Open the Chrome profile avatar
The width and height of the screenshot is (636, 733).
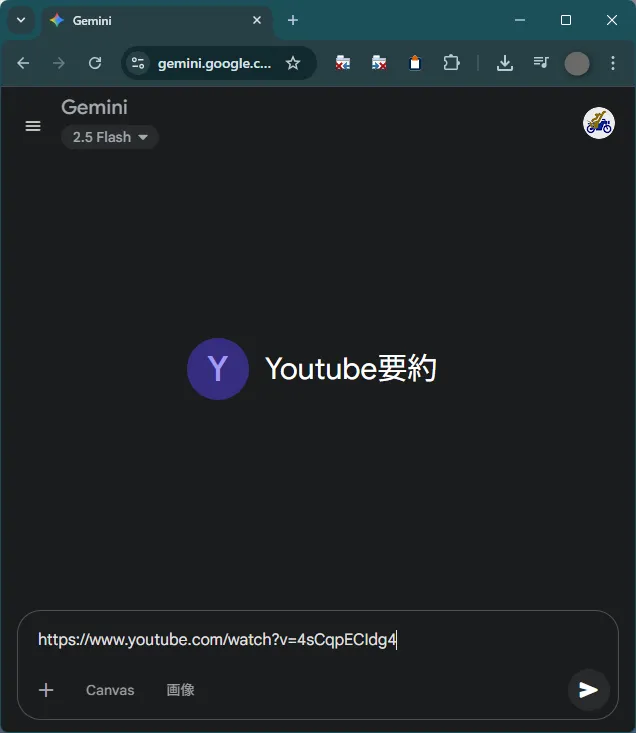(x=577, y=64)
